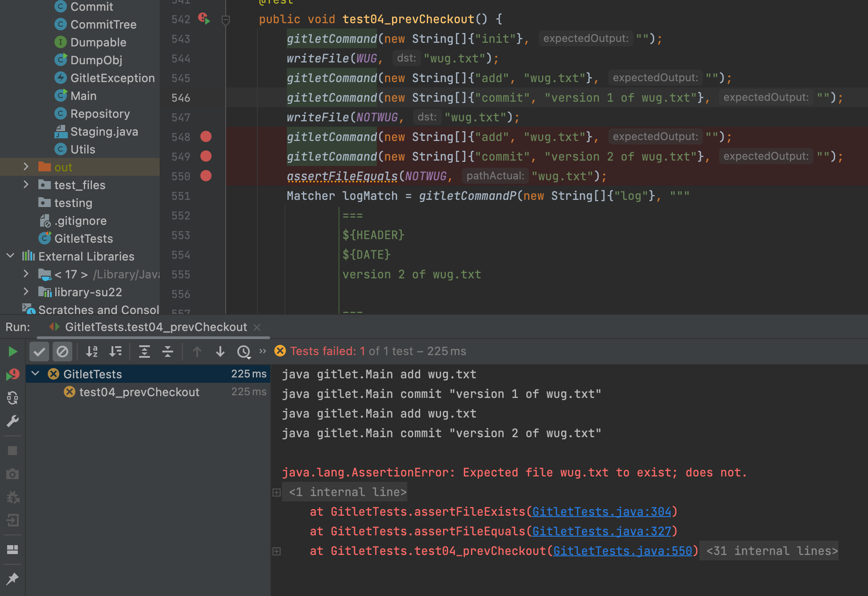This screenshot has width=868, height=596.
Task: Toggle Show Ignored tests button
Action: pos(62,352)
